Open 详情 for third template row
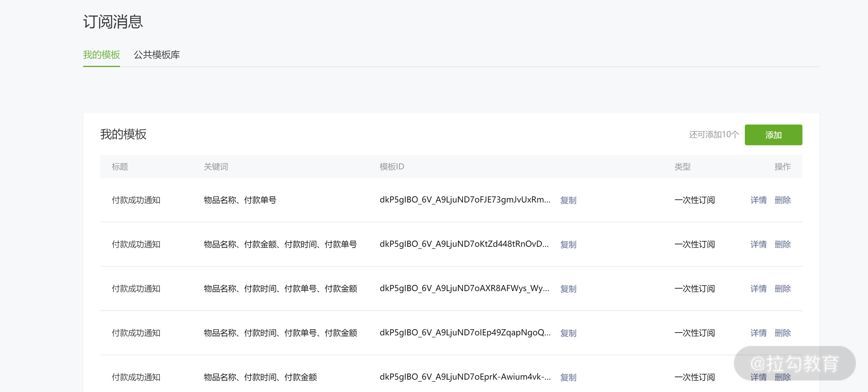This screenshot has height=392, width=868. (758, 289)
